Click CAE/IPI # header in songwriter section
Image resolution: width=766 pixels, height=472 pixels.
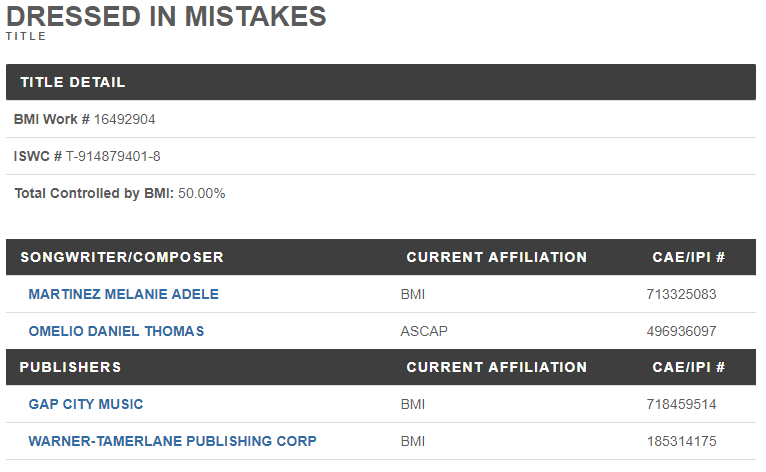(688, 257)
